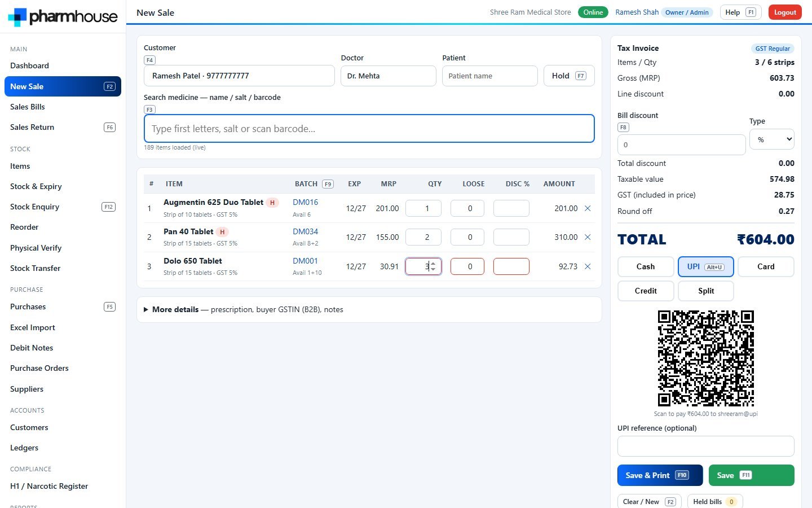812x508 pixels.
Task: Click the H badge on Augmentin 625
Action: pyautogui.click(x=272, y=203)
